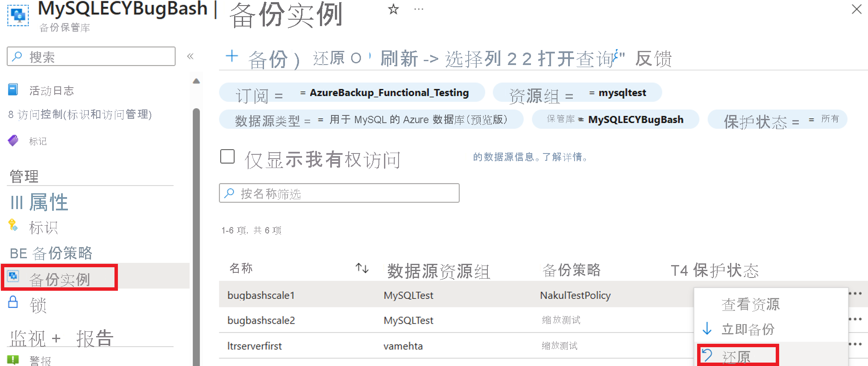
Task: Click the Activity log book icon
Action: pos(13,90)
